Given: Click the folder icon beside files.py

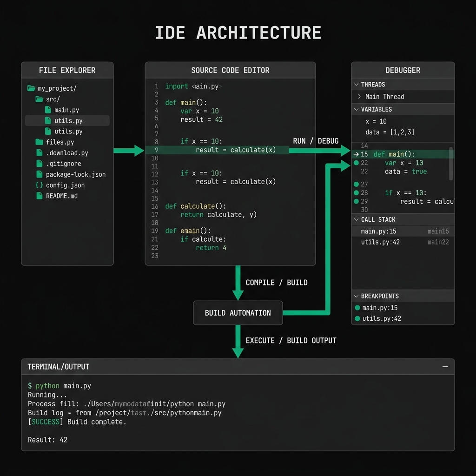Looking at the screenshot, I should (x=39, y=142).
